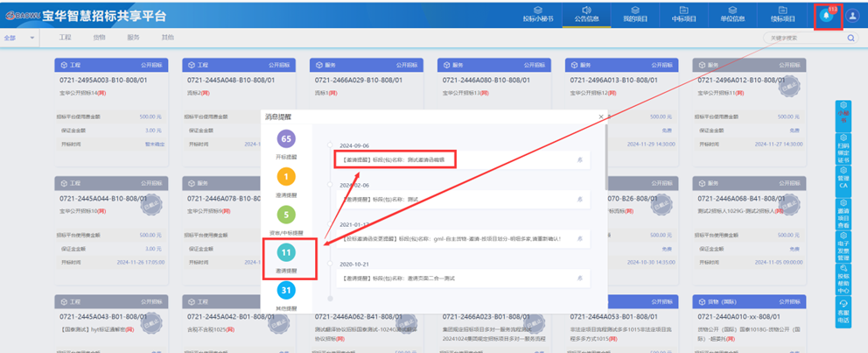Expand the 全部 category dropdown

(x=21, y=39)
